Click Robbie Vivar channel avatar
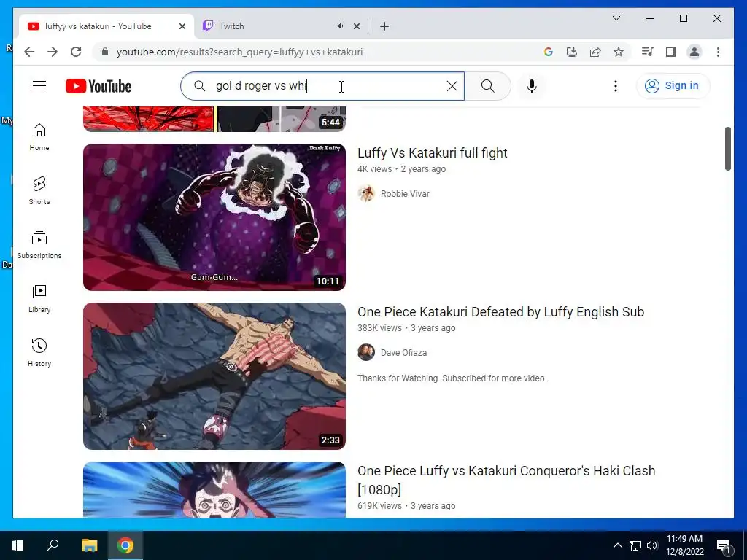 tap(366, 193)
